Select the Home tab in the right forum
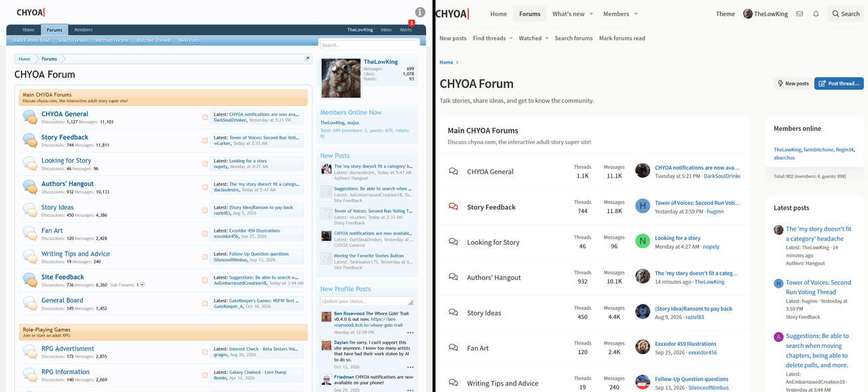Image resolution: width=868 pixels, height=392 pixels. [499, 14]
